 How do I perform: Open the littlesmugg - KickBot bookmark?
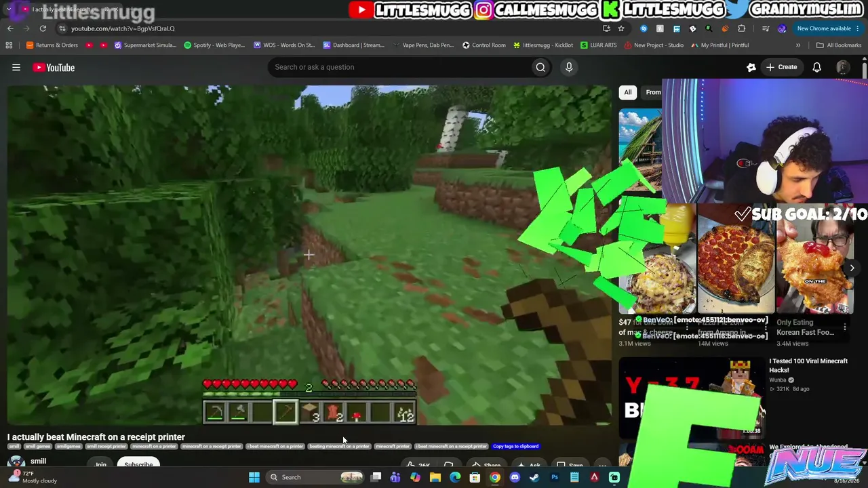[543, 45]
